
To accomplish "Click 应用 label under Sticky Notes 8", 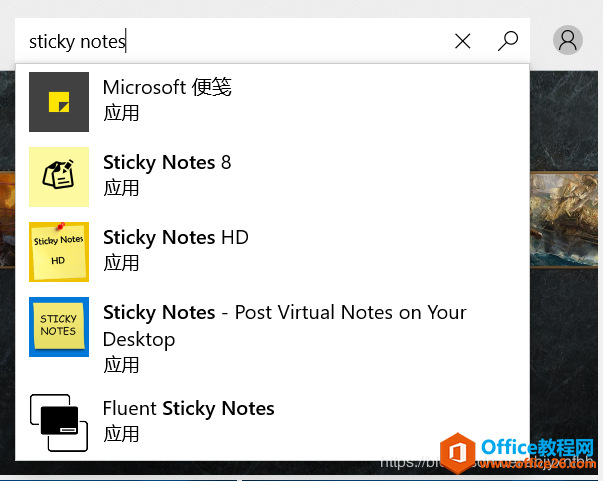I will point(121,188).
